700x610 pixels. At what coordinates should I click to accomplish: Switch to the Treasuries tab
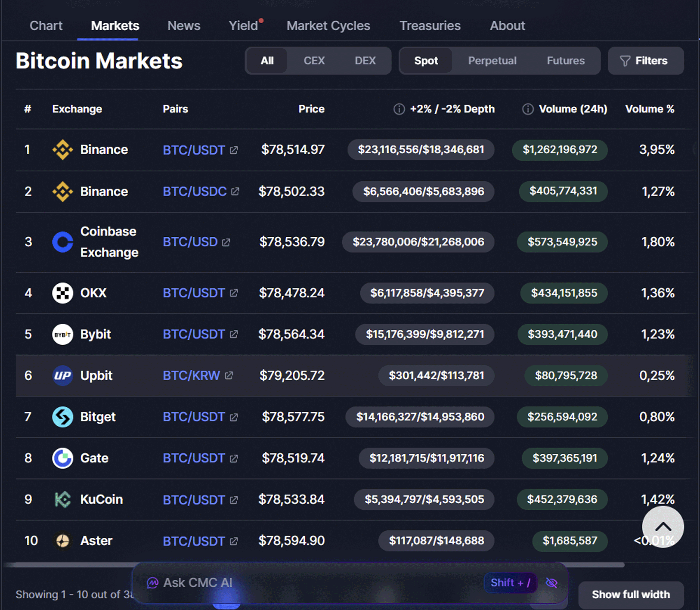(430, 26)
